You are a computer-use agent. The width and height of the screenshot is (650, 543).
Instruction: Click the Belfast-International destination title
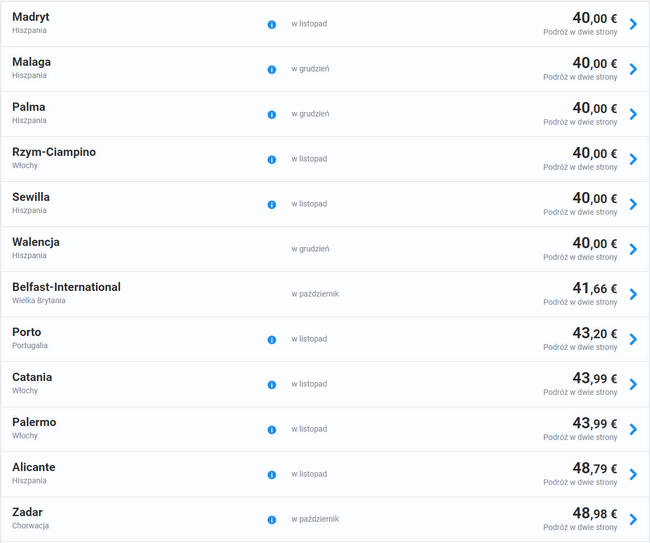point(66,287)
